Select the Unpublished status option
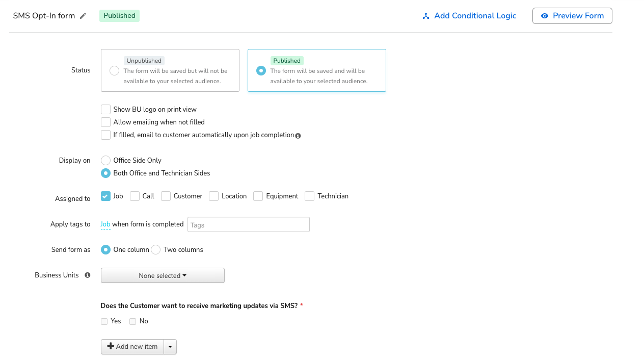The height and width of the screenshot is (358, 644). (114, 70)
